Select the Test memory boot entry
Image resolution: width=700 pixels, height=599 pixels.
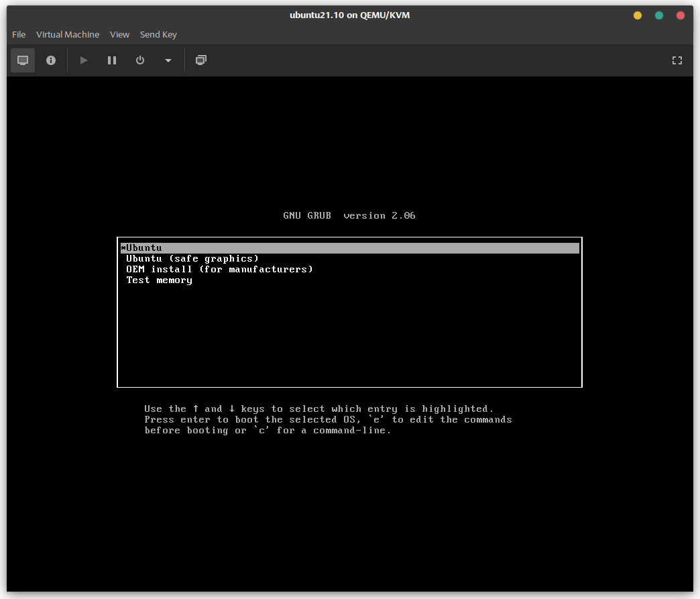coord(160,280)
